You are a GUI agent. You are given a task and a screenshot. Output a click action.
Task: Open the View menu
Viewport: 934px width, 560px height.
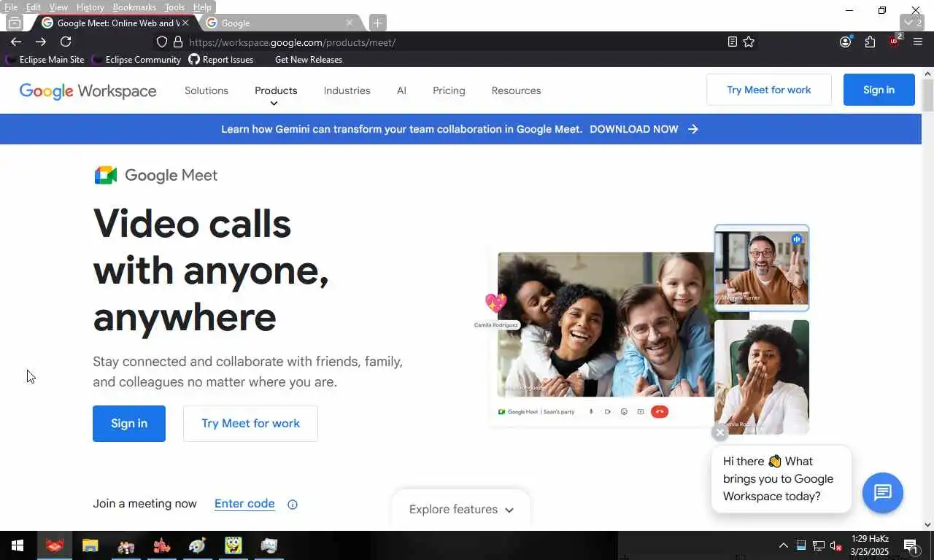pos(58,7)
